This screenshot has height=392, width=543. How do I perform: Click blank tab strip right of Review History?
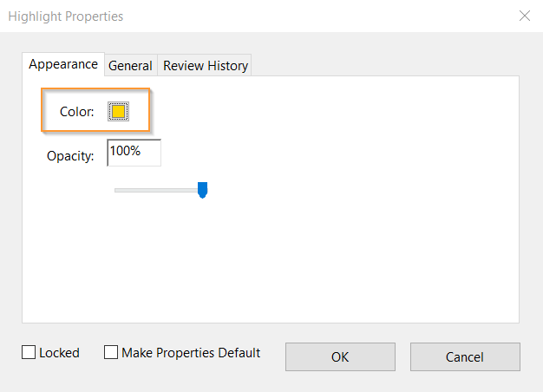pyautogui.click(x=384, y=65)
